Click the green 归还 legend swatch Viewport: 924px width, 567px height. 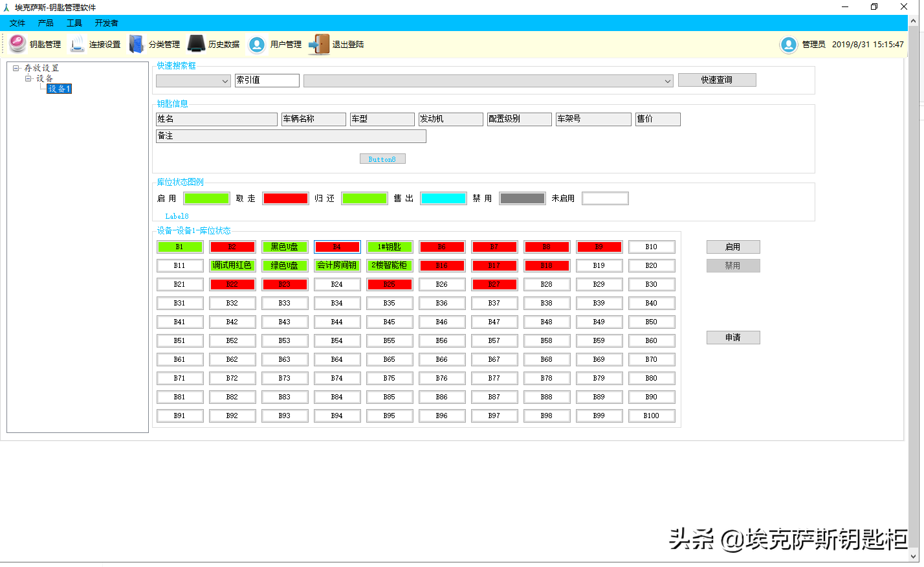364,199
